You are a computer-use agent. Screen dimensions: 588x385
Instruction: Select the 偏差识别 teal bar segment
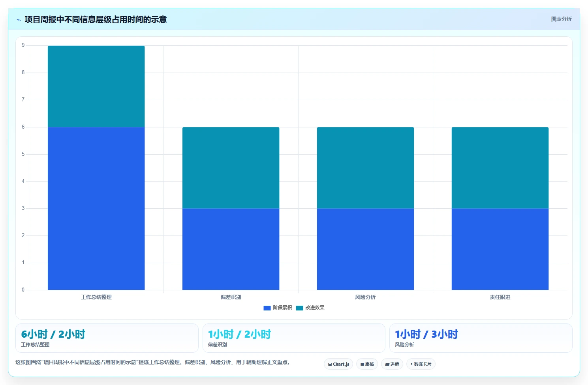coord(231,168)
